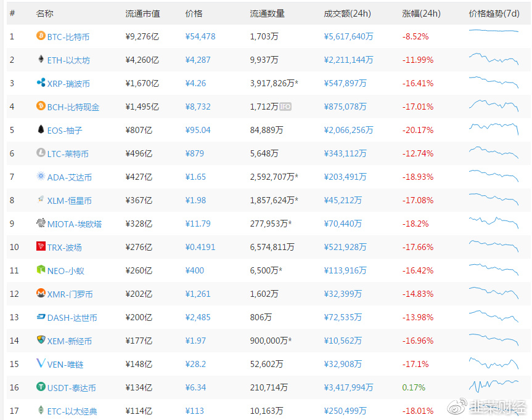Click the 名称 column header
This screenshot has width=532, height=420.
tap(44, 14)
